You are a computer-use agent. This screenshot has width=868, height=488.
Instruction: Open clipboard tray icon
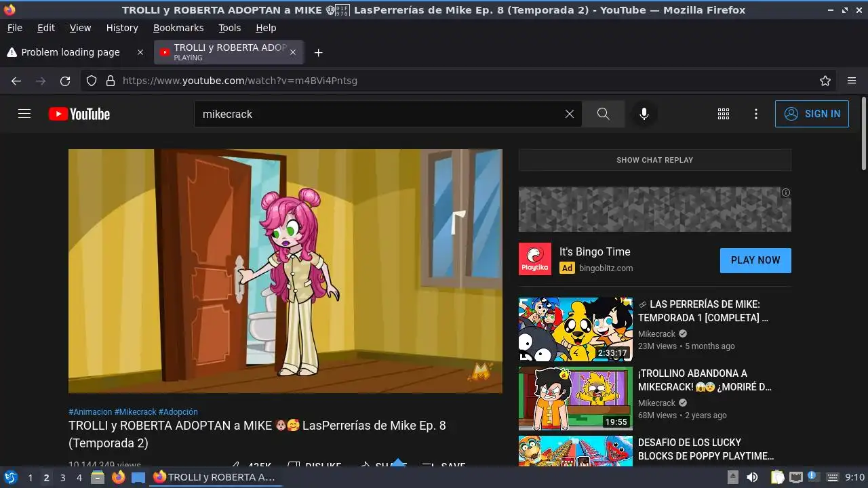pos(777,477)
